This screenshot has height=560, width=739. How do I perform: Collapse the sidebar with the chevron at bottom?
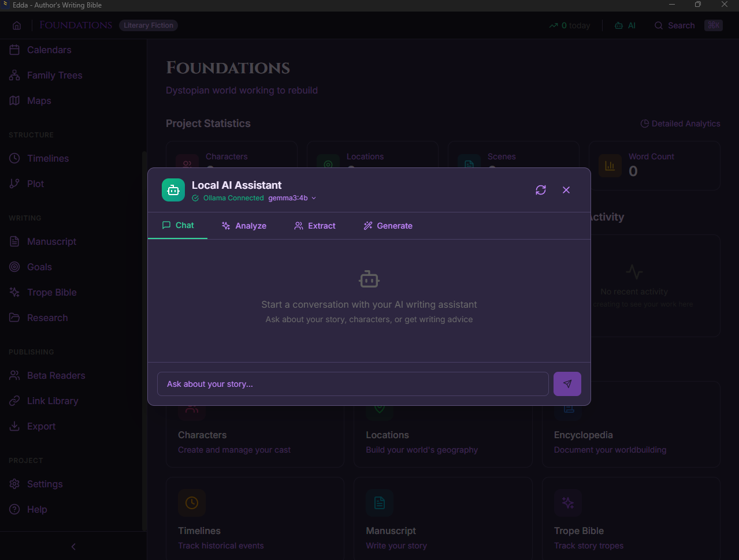(x=73, y=546)
